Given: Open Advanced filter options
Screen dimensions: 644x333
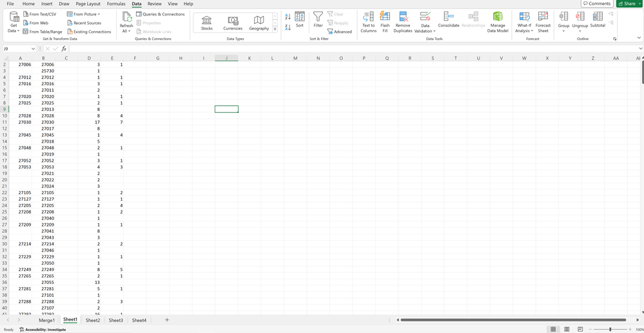Looking at the screenshot, I should [340, 32].
